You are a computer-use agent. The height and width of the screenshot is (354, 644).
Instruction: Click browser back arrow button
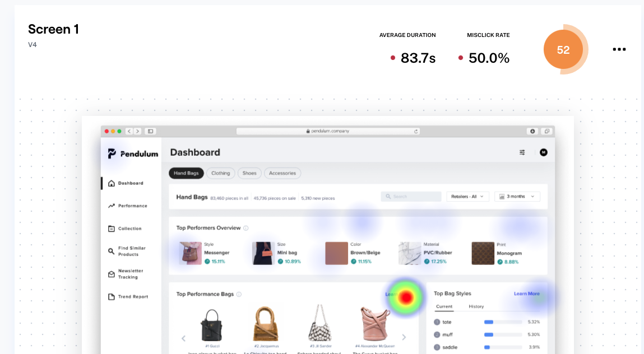[129, 132]
